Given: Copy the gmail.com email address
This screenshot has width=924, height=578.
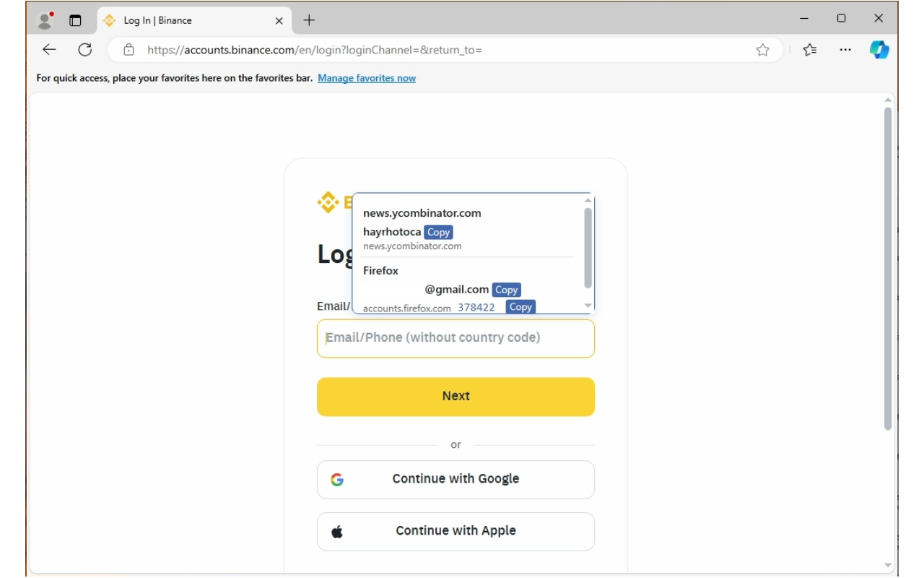Looking at the screenshot, I should point(507,290).
